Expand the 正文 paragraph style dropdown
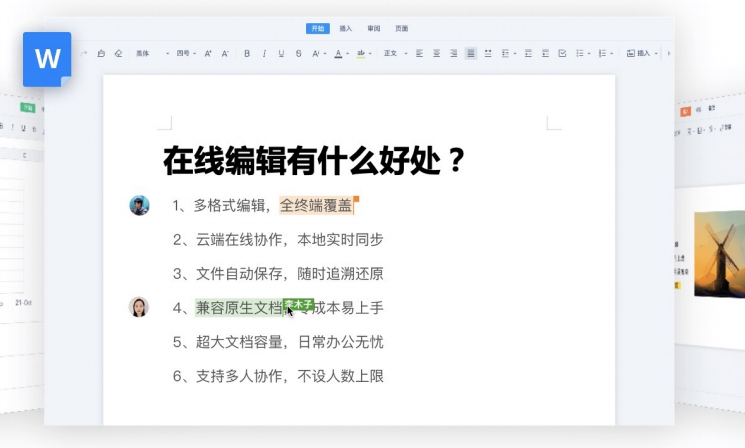This screenshot has width=745, height=448. coord(394,53)
